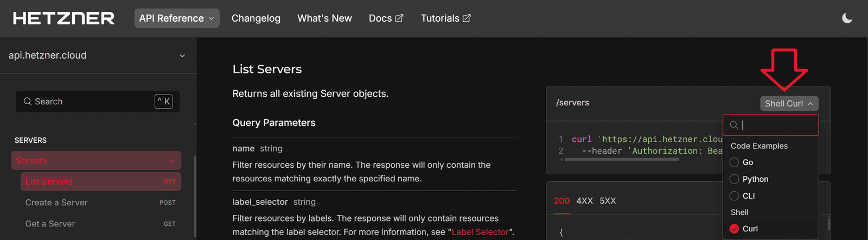Switch to the 4XX response tab

coord(584,201)
